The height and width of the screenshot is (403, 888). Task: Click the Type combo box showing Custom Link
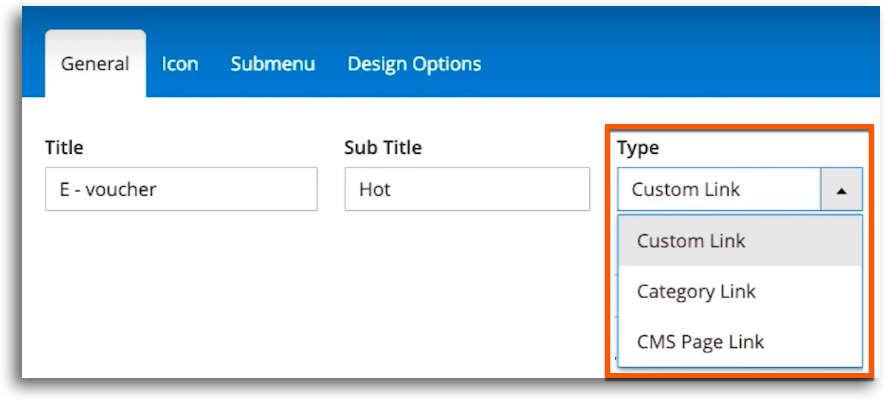(x=740, y=190)
